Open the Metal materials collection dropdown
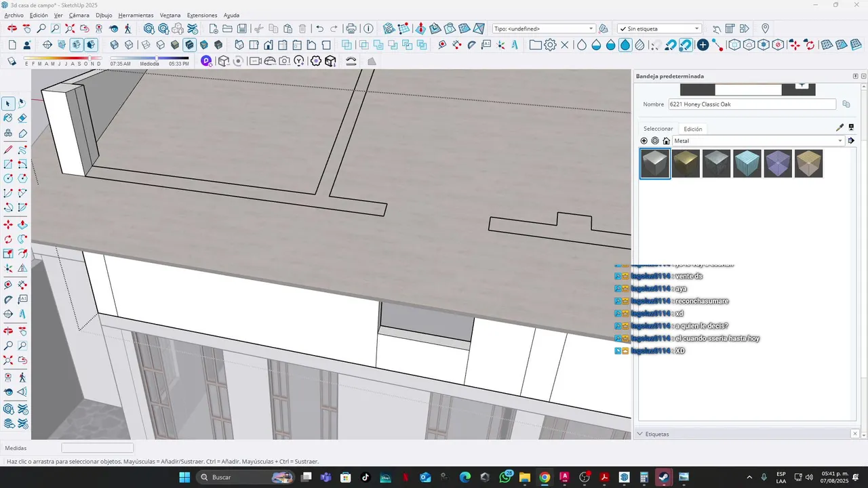 (758, 141)
